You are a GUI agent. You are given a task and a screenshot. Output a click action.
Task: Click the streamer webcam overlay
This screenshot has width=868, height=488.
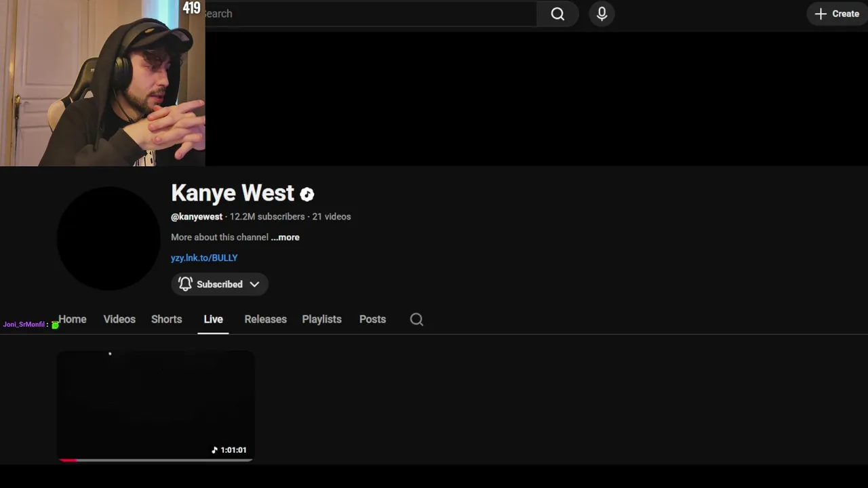click(x=102, y=83)
